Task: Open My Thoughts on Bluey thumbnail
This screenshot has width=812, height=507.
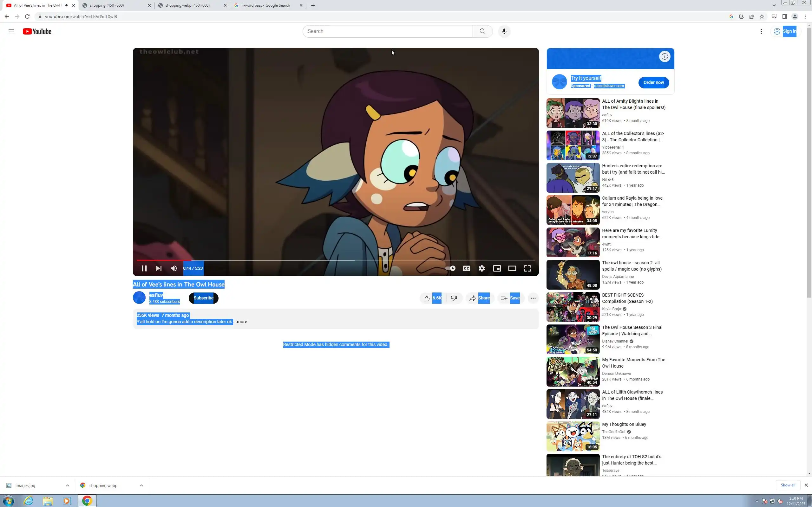Action: 573,436
